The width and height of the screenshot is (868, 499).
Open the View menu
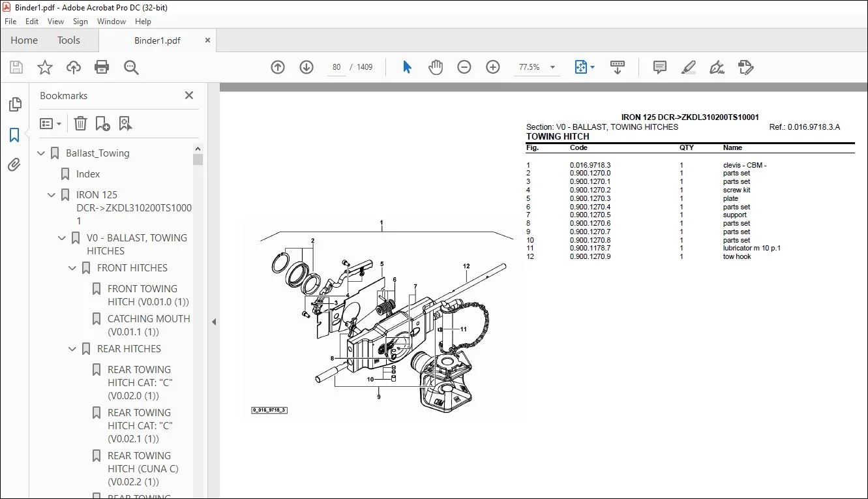[x=56, y=22]
